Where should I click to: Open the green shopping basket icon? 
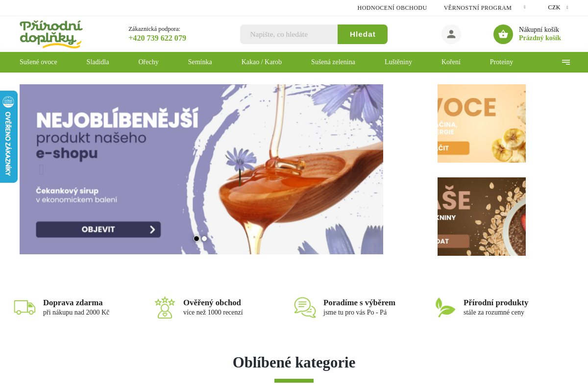[503, 34]
